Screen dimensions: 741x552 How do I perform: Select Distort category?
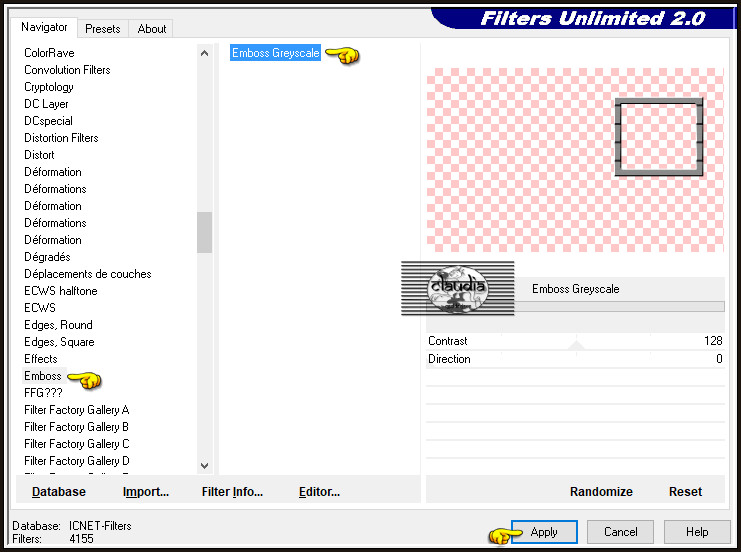tap(39, 155)
